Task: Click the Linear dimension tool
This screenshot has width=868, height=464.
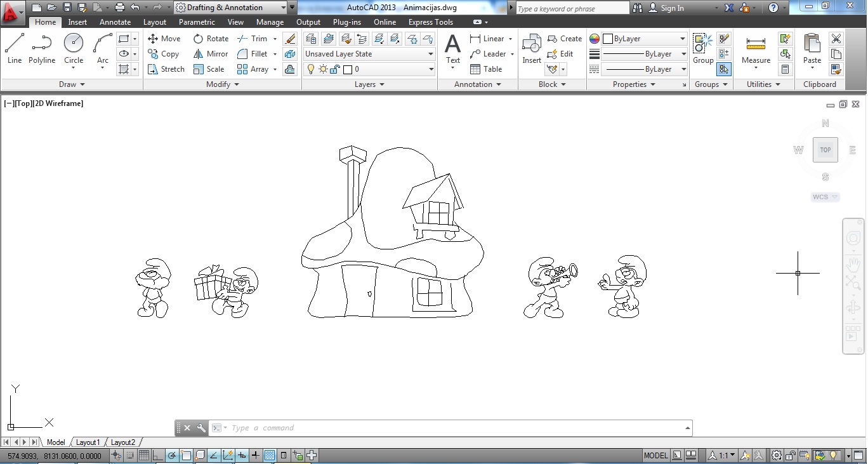Action: pos(487,39)
